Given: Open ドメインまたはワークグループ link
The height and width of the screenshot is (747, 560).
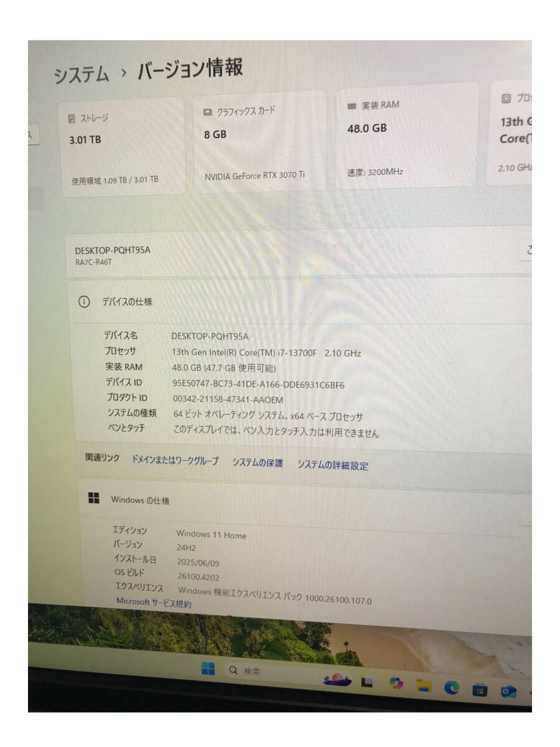Looking at the screenshot, I should 175,460.
